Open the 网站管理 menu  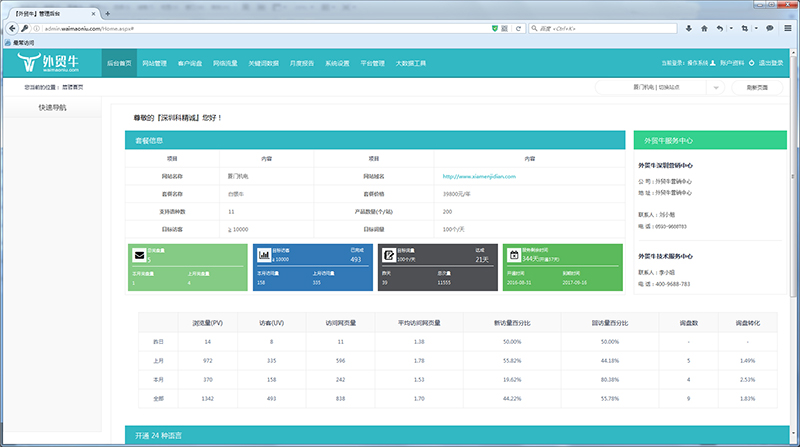coord(154,63)
